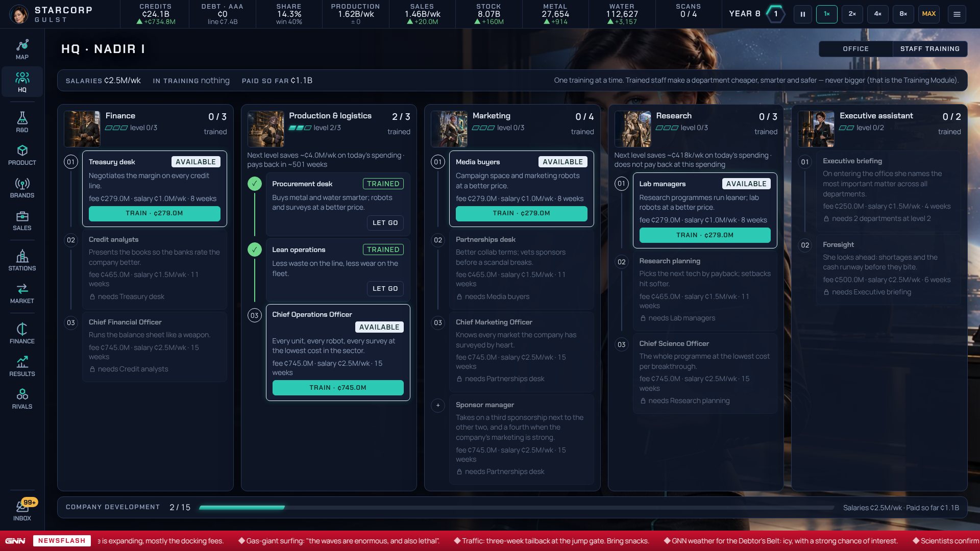This screenshot has width=980, height=551.
Task: Set game speed to 4x
Action: pos(877,14)
